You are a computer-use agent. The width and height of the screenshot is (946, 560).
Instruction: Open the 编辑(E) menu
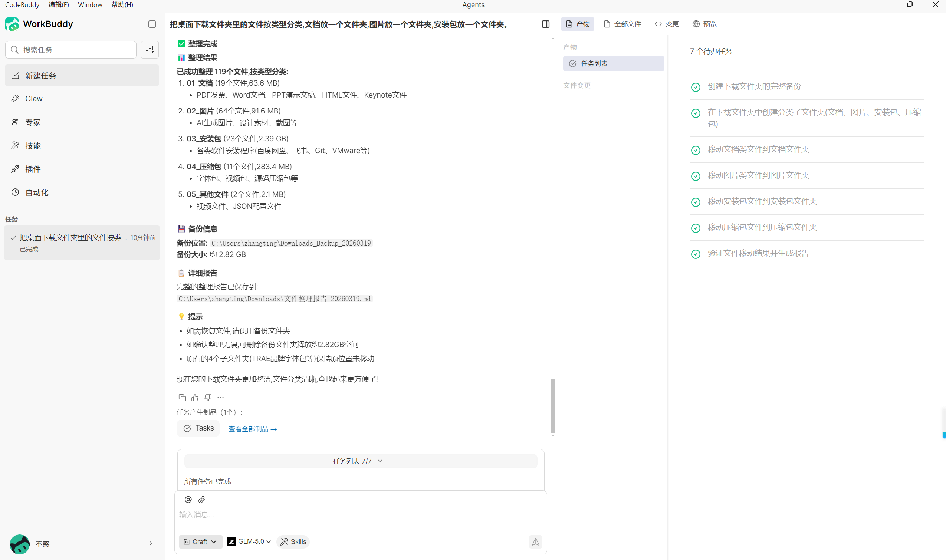pos(59,5)
